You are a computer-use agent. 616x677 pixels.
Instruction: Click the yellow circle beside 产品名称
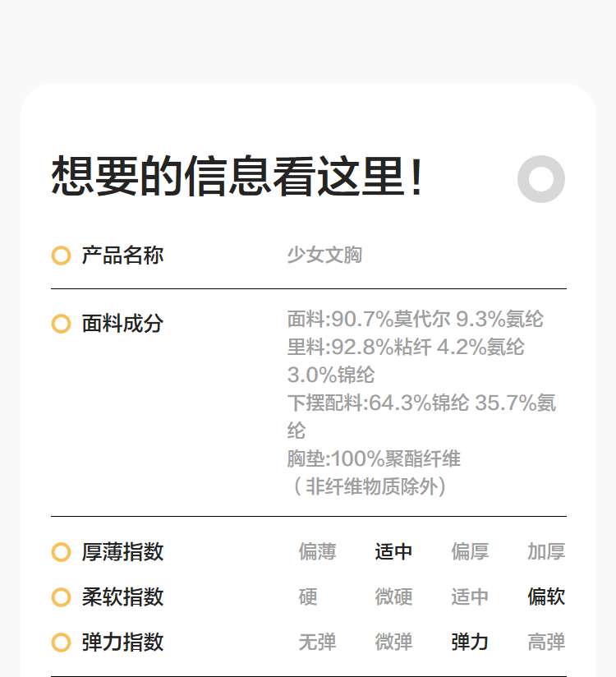[x=61, y=256]
